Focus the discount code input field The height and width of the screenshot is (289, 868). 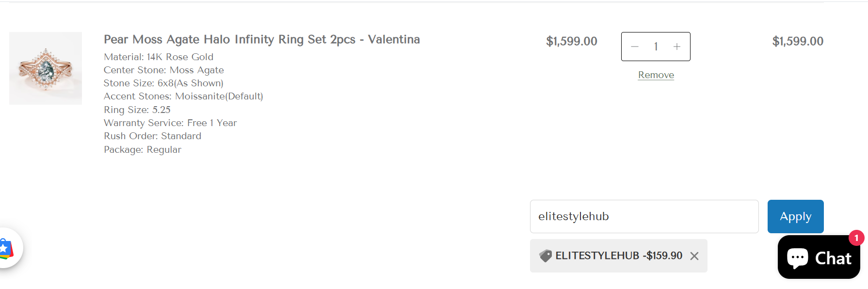point(644,216)
